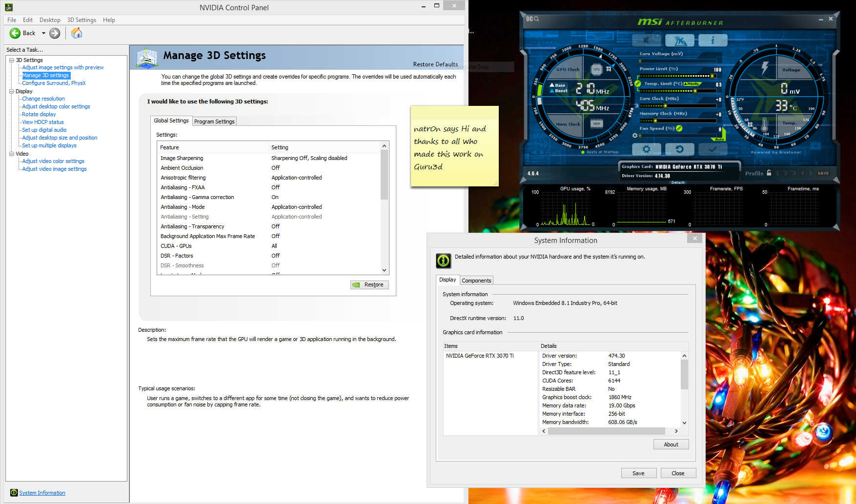The width and height of the screenshot is (856, 504).
Task: Open Afterburner settings gear button
Action: tap(647, 149)
